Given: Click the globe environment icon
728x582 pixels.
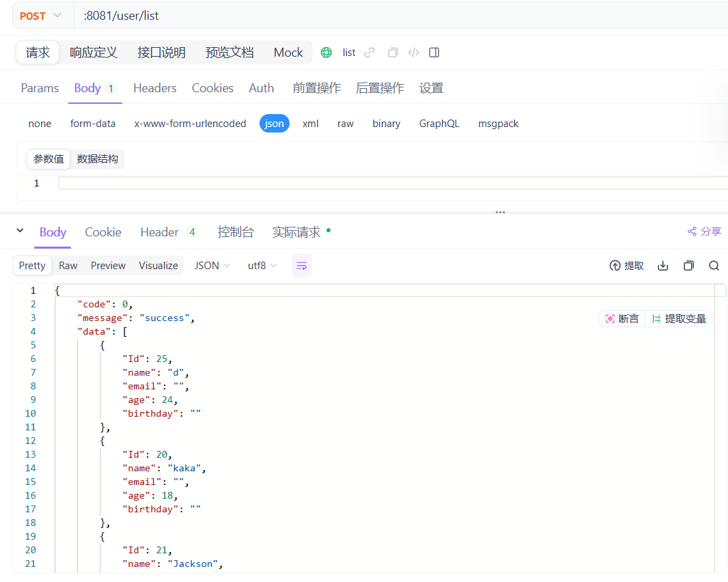Looking at the screenshot, I should coord(326,53).
